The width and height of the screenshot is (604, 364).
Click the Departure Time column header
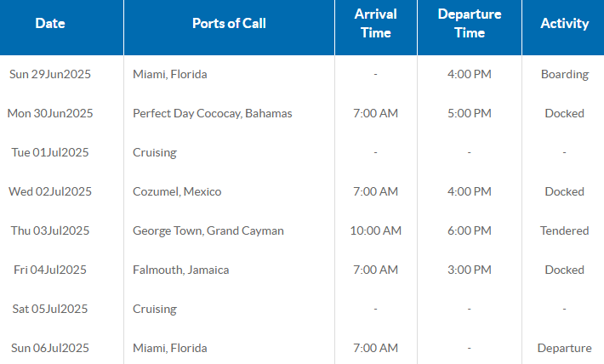[469, 24]
